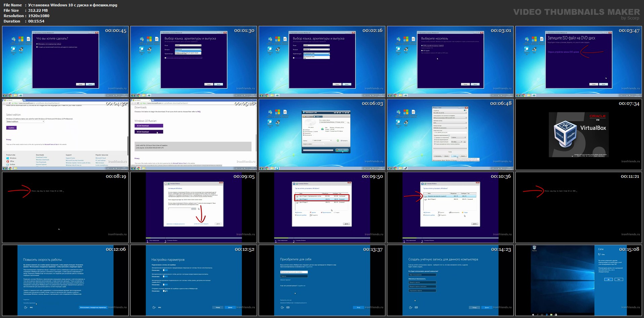Click the VirtualBox cube logo in the 00:07:34 frame
Viewport: 644px width, 318px height.
(565, 134)
